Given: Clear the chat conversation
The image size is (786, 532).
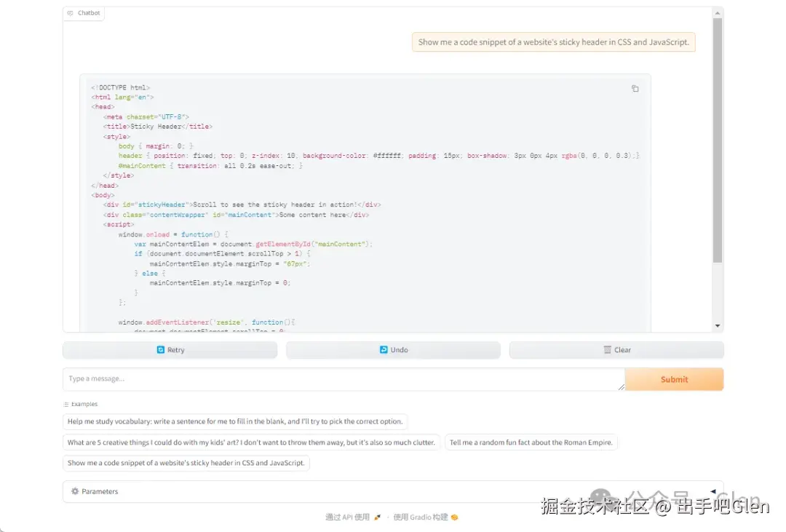Looking at the screenshot, I should [x=616, y=349].
